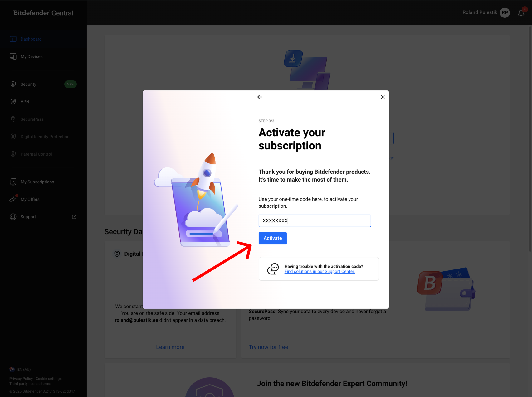Click the 'Join the new Bitdefender Expert Community!' heading
Viewport: 532px width, 397px height.
click(332, 384)
